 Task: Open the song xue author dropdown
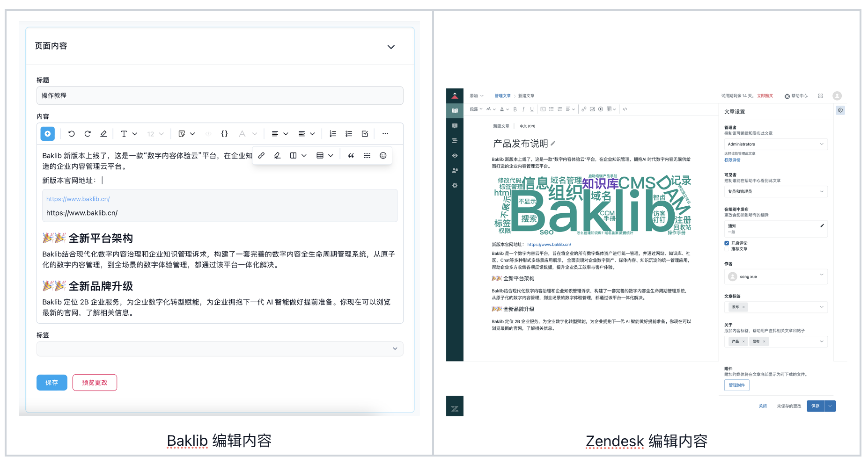click(776, 276)
